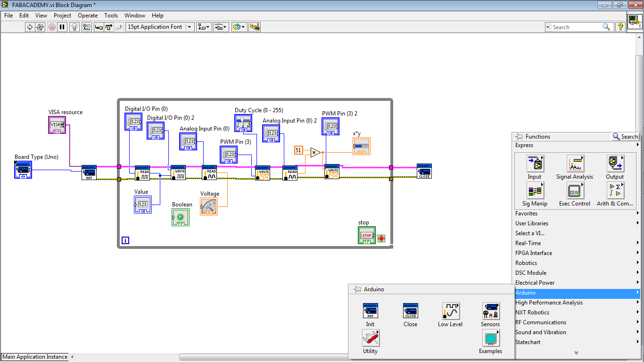Open the Project menu
Screen dimensions: 644x362
(62, 16)
